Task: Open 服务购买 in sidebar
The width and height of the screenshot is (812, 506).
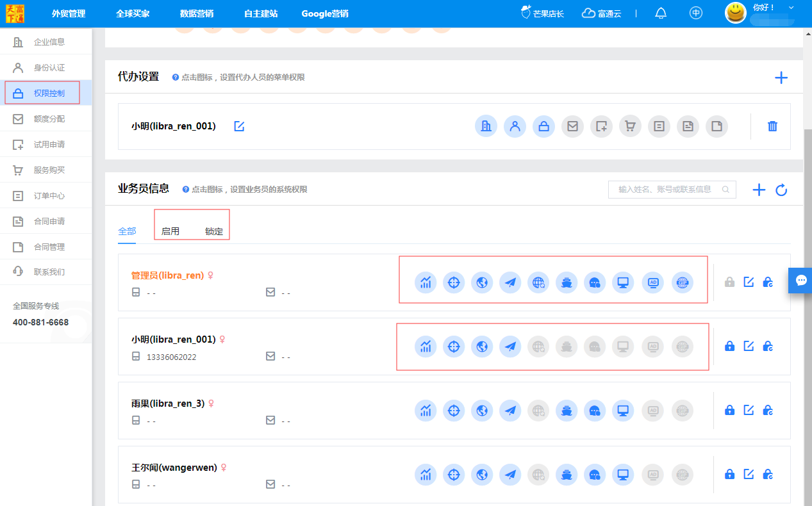Action: point(46,170)
